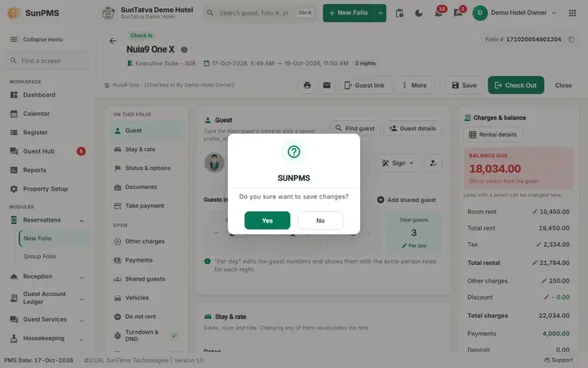Email the folio using the envelope icon
This screenshot has height=368, width=588.
click(x=327, y=85)
